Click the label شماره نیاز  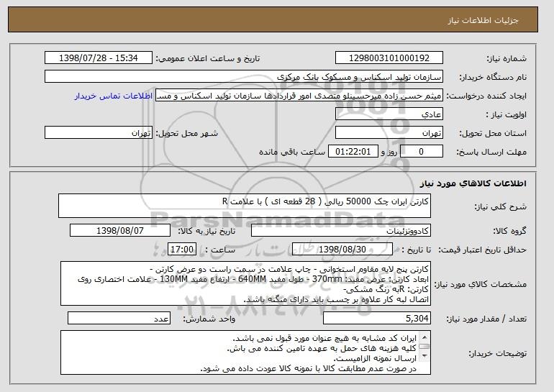[x=507, y=59]
